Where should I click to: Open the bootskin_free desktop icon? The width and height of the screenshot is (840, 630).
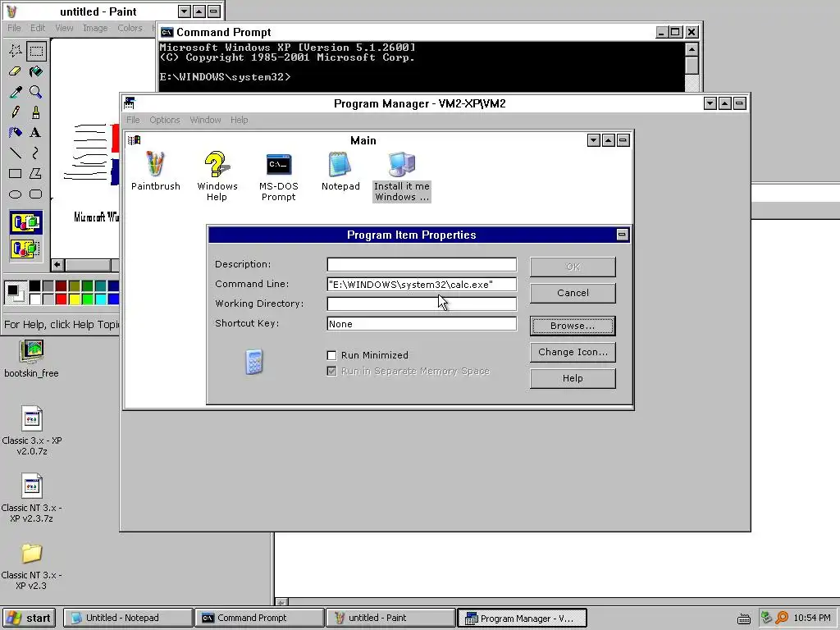[31, 359]
